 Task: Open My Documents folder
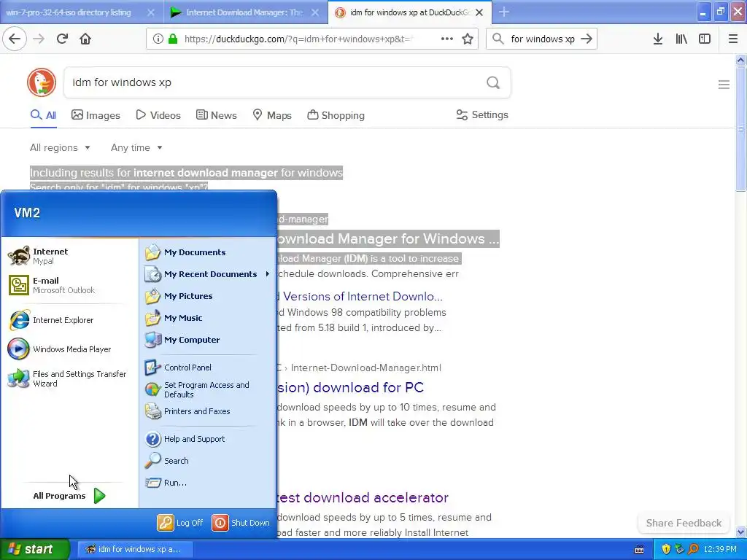point(194,252)
